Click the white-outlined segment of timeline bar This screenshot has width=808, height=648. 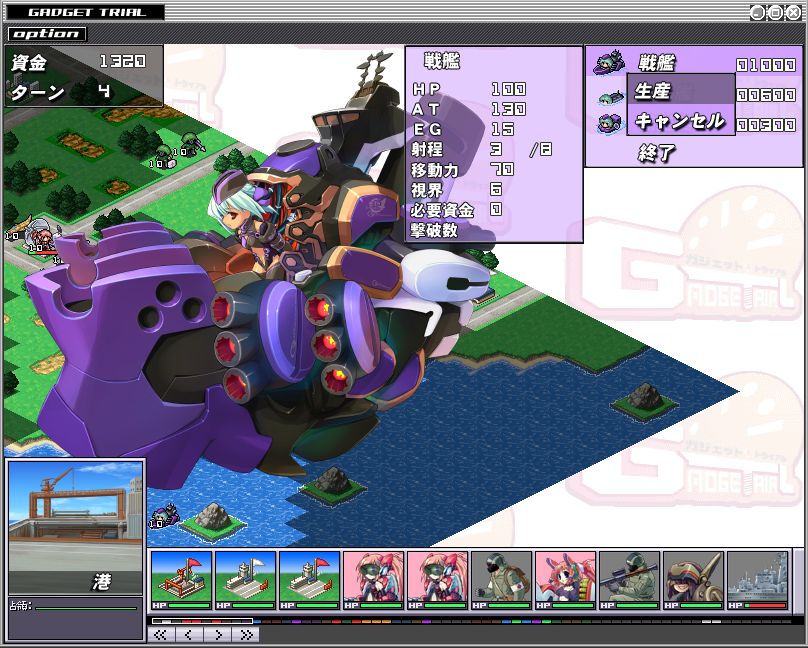[202, 621]
